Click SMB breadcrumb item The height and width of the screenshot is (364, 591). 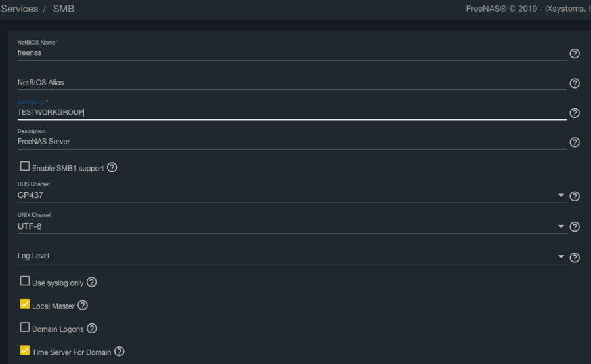pos(64,9)
